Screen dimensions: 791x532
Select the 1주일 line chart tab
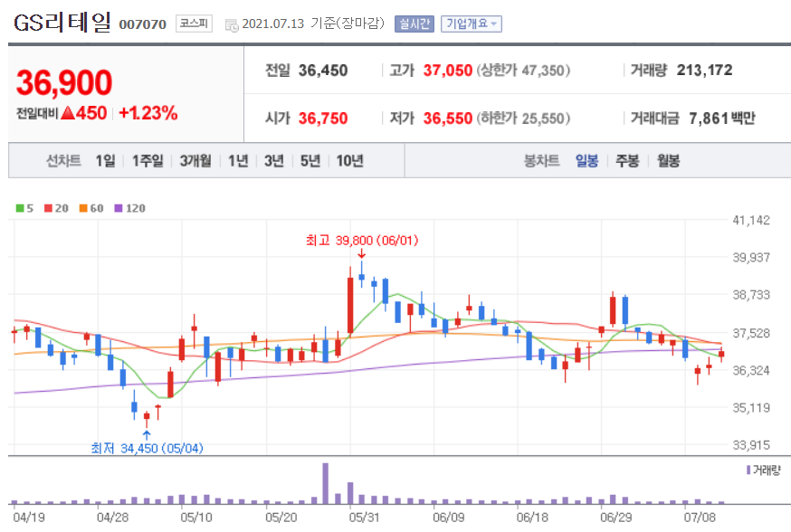click(148, 161)
